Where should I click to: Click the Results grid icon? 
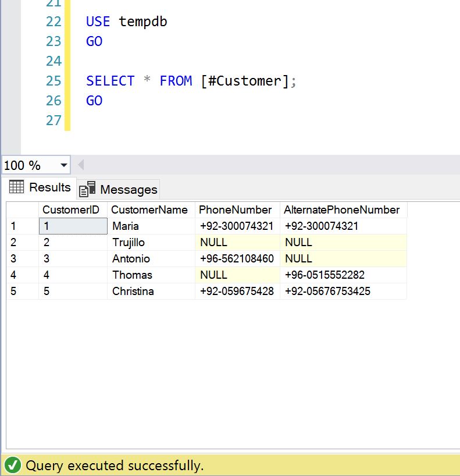[17, 187]
